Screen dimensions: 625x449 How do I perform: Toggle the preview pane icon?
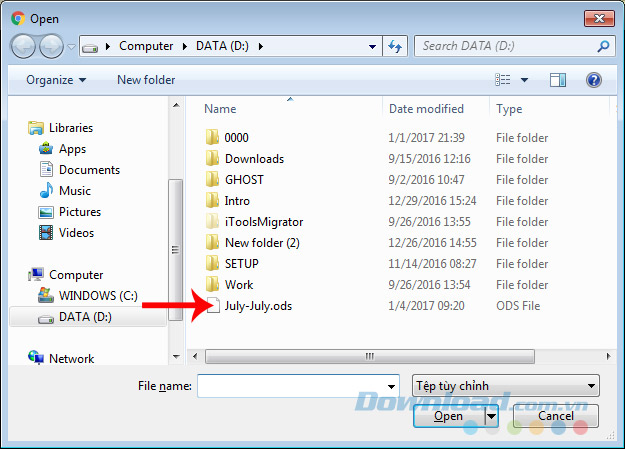558,80
